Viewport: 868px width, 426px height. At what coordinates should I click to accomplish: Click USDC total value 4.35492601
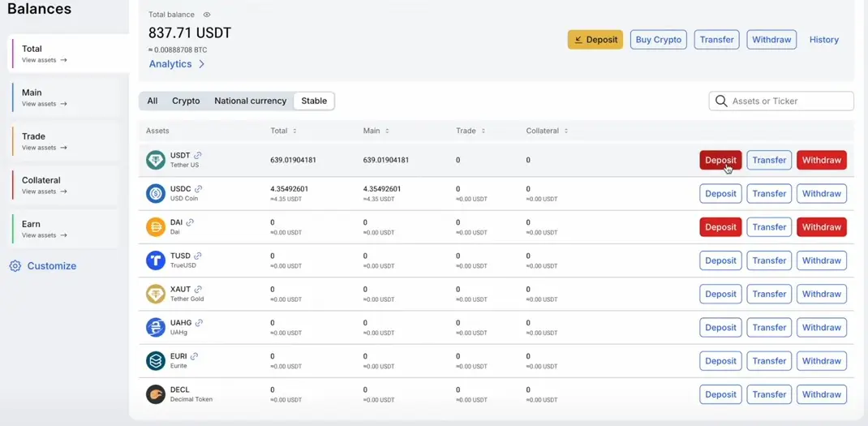(290, 189)
